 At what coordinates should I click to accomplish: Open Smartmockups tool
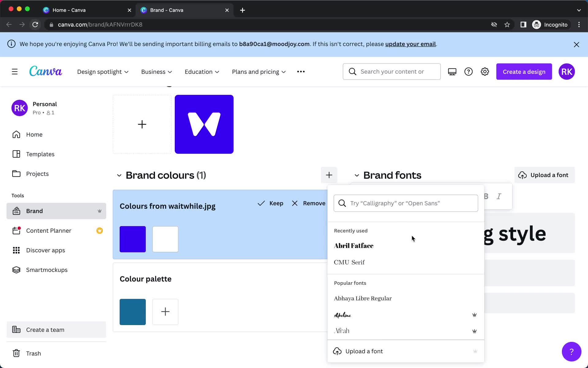[56, 270]
